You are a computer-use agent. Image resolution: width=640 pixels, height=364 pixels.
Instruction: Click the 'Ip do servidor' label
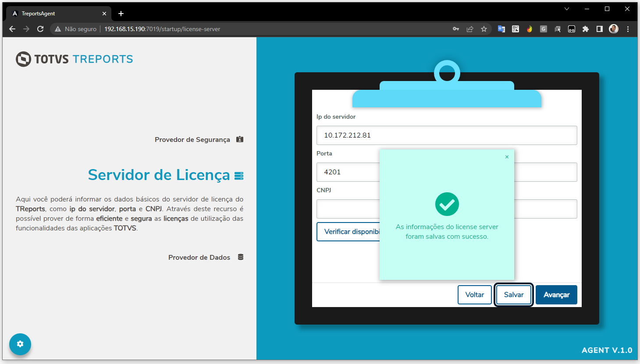tap(336, 117)
